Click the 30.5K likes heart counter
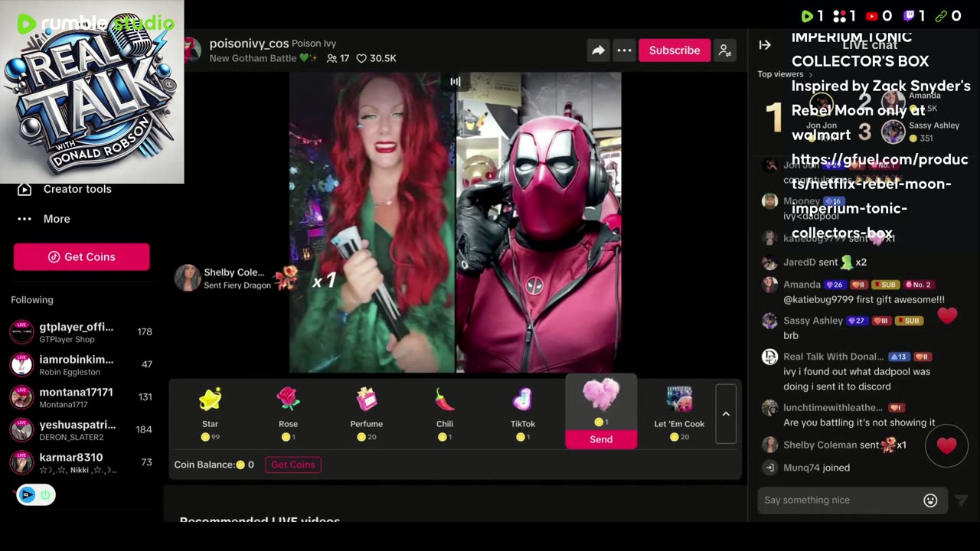Screen dimensions: 980x551 pyautogui.click(x=376, y=58)
